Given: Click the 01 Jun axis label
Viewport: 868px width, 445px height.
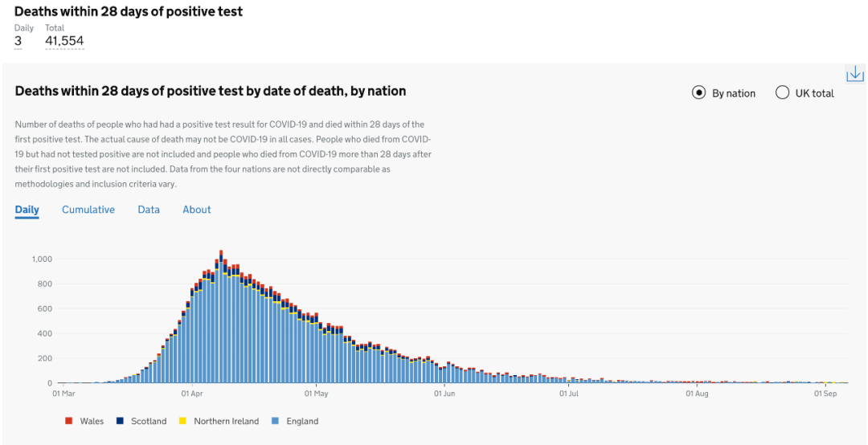Looking at the screenshot, I should coord(443,394).
